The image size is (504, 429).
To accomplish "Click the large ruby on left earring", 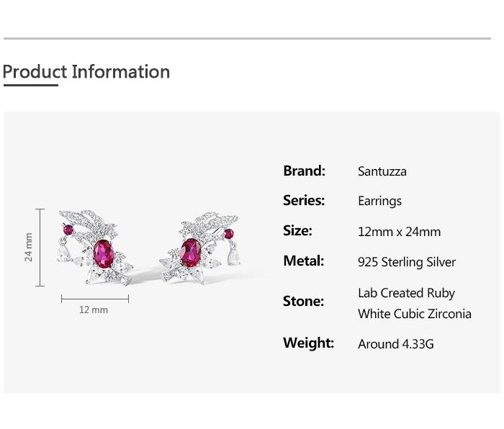I will click(x=104, y=253).
